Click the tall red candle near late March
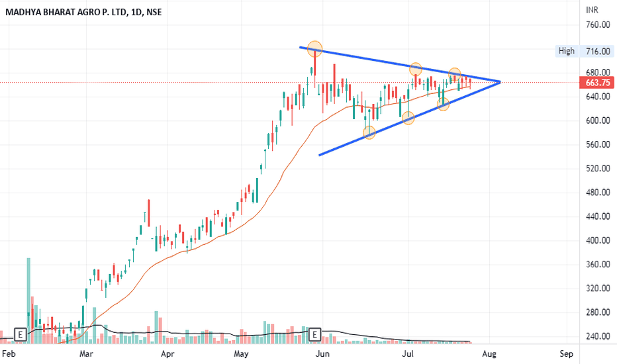Screen dimensions: 617x364 click(149, 213)
